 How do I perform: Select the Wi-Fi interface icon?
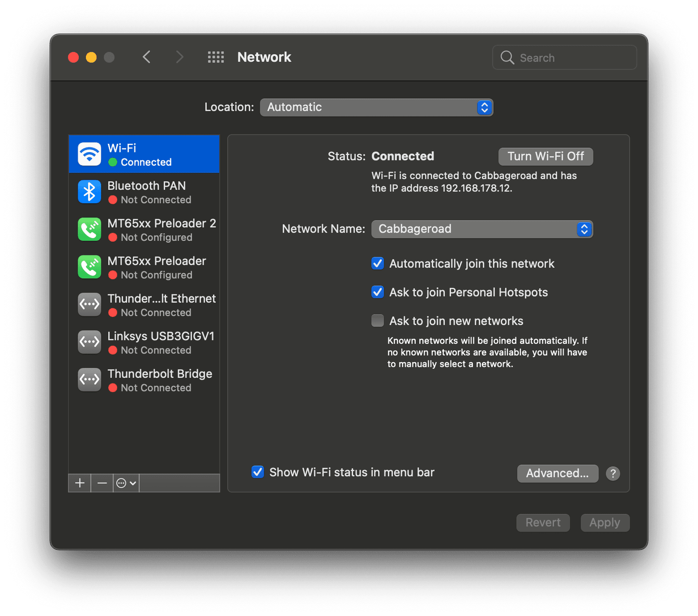point(89,154)
